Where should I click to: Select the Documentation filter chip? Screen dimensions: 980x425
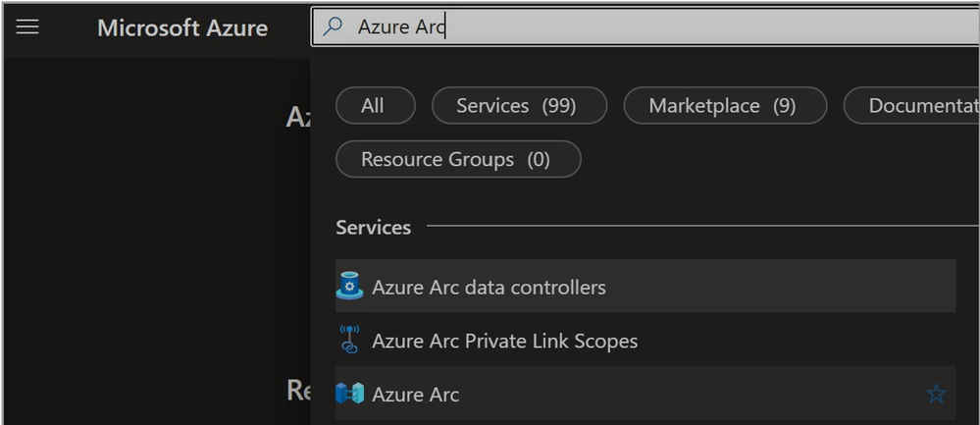[912, 106]
